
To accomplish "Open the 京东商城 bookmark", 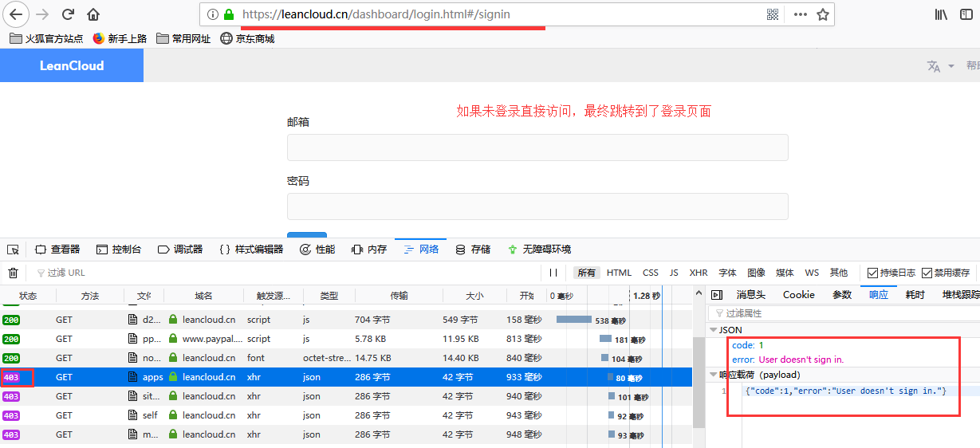I will click(247, 38).
